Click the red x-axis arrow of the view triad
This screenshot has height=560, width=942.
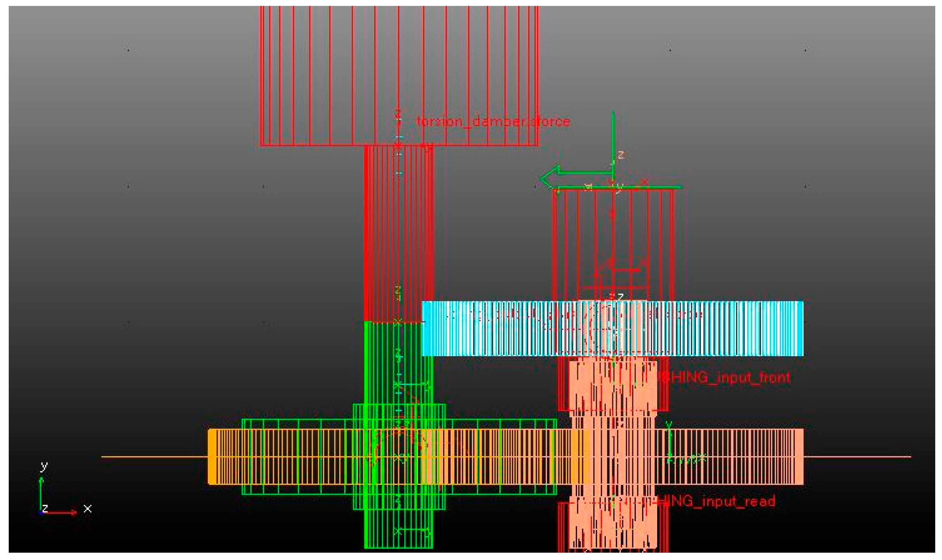click(60, 512)
